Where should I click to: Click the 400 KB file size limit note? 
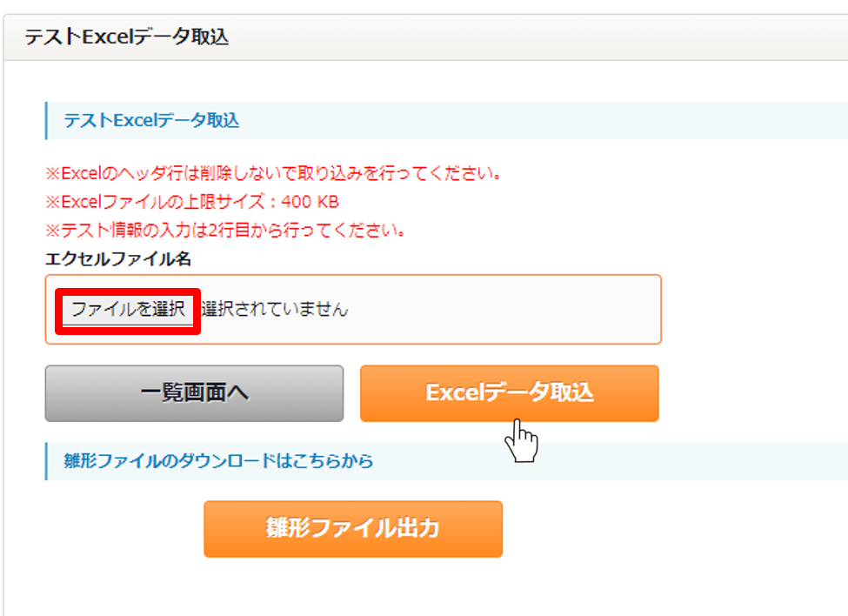[x=192, y=202]
